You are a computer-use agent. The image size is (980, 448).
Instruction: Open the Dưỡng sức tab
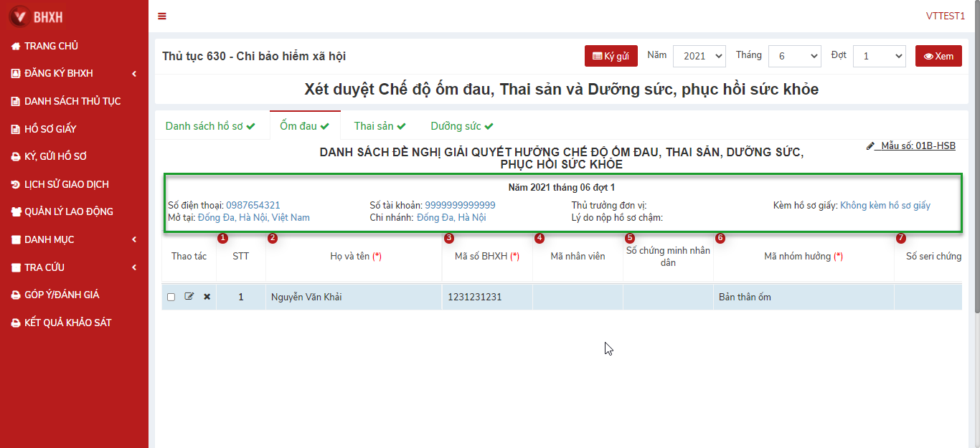pos(462,126)
